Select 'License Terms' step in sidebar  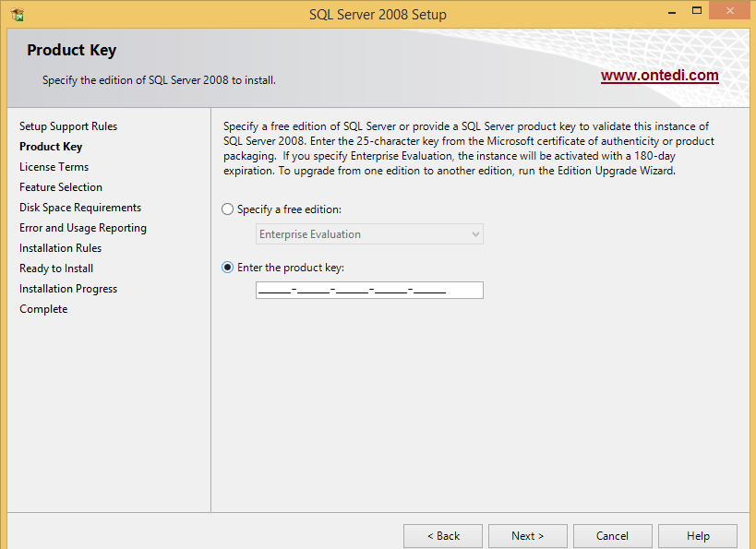point(54,167)
